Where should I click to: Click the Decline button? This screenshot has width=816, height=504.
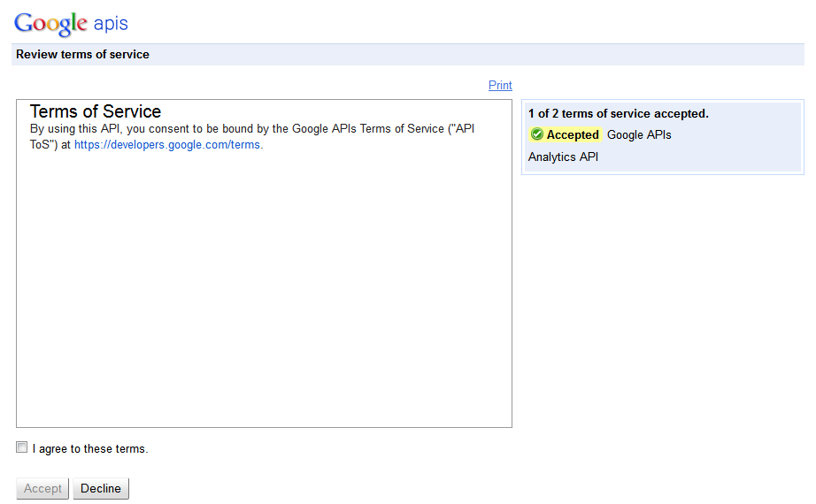tap(101, 488)
